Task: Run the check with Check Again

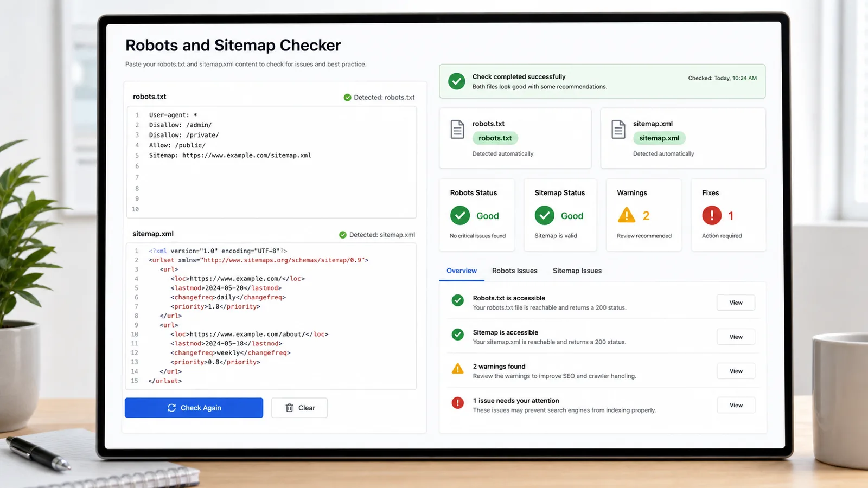Action: 194,408
